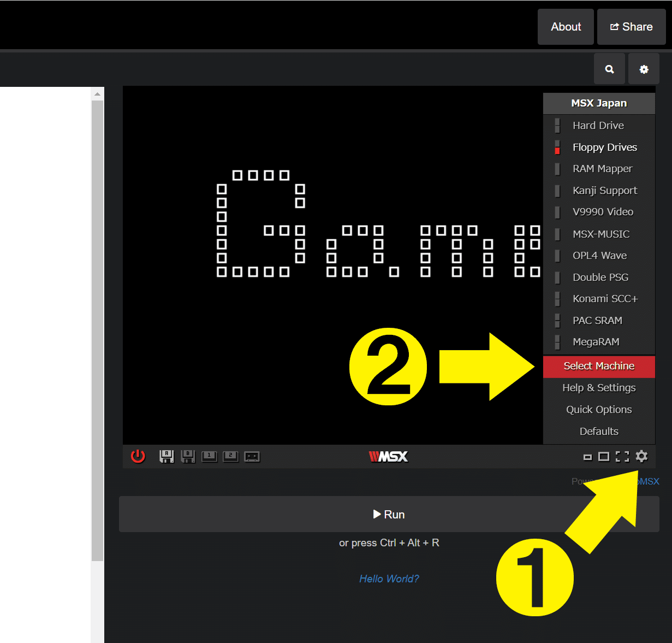
Task: Toggle the V9990 Video extension
Action: click(x=599, y=212)
